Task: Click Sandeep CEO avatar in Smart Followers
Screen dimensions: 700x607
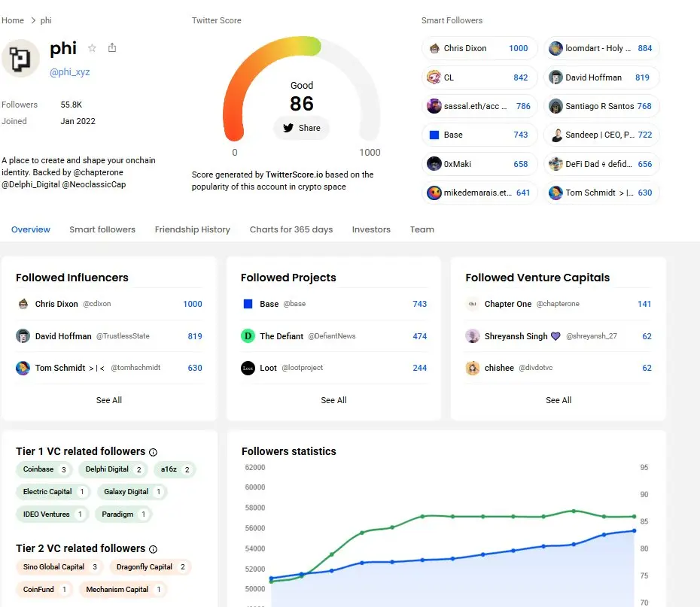Action: point(555,135)
